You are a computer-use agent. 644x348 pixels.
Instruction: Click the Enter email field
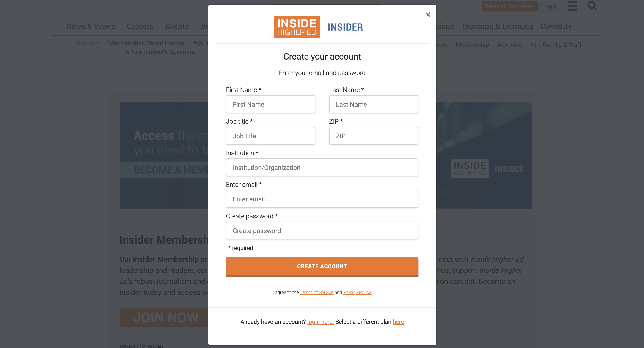click(322, 199)
